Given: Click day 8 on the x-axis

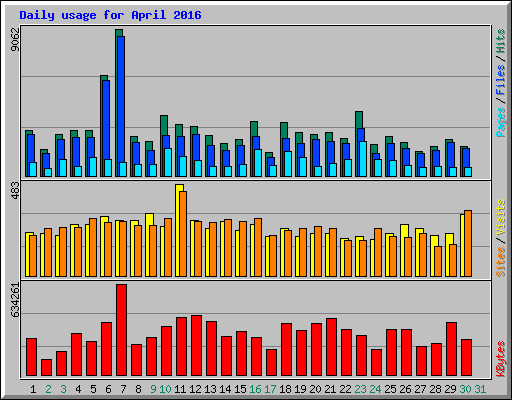Looking at the screenshot, I should click(x=138, y=389).
